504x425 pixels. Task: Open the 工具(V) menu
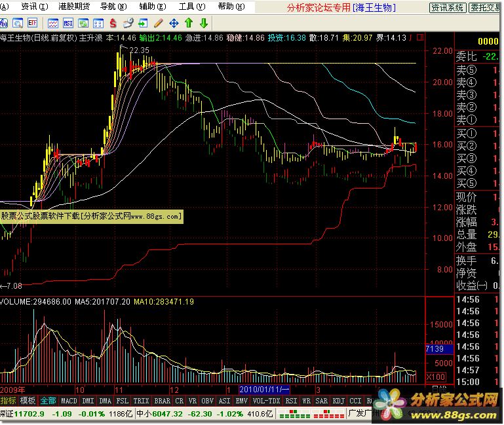[192, 7]
